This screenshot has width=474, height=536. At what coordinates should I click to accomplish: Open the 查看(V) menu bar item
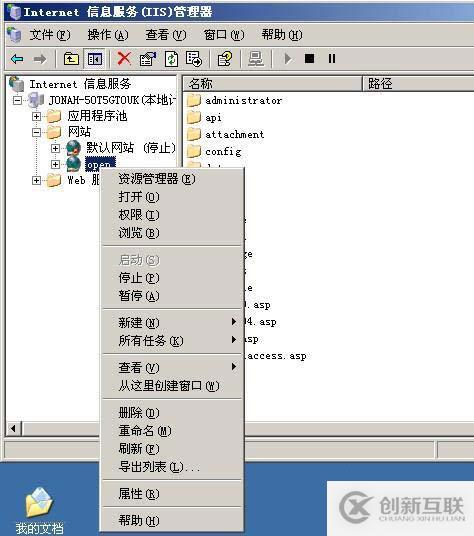coord(166,35)
